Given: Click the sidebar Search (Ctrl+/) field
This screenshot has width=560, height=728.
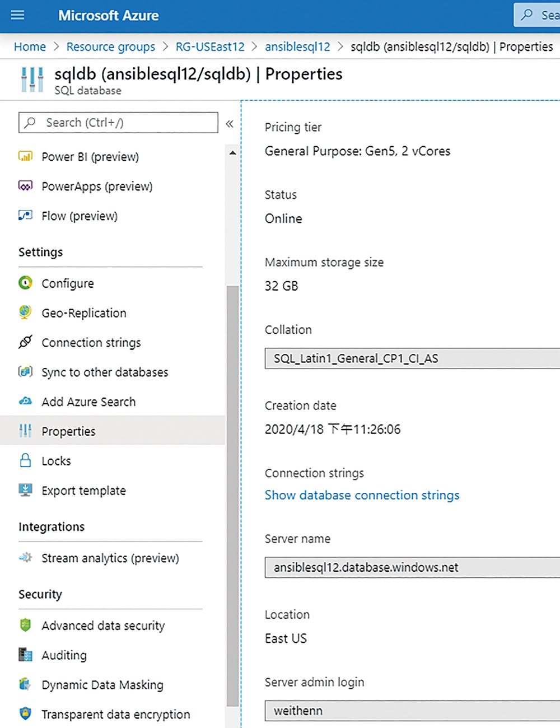Looking at the screenshot, I should (118, 123).
